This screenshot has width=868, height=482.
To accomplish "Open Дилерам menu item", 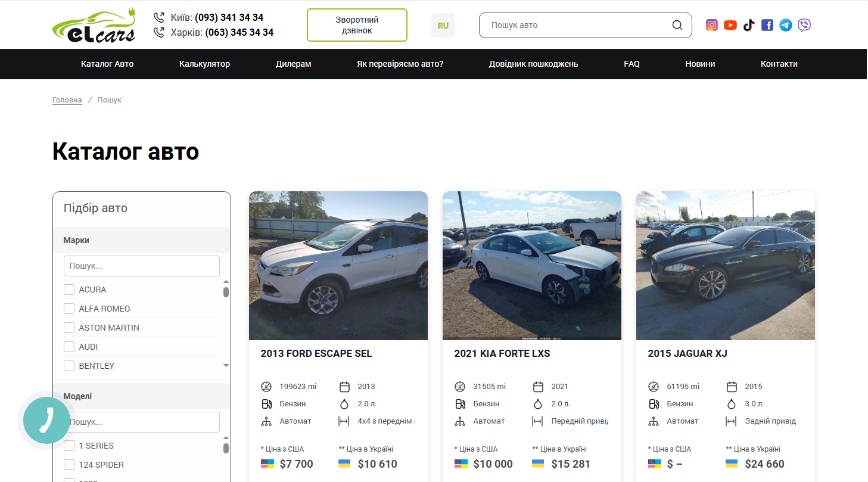I will [x=293, y=64].
